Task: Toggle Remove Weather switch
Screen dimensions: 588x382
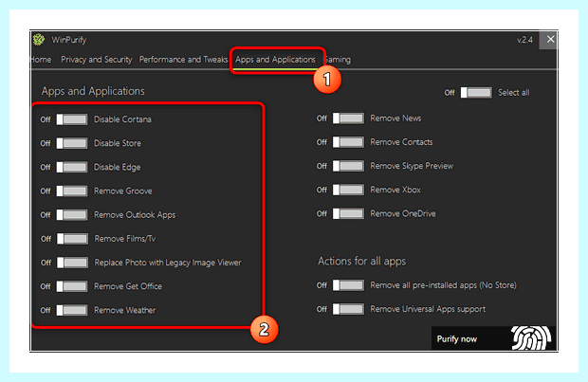Action: pos(72,310)
